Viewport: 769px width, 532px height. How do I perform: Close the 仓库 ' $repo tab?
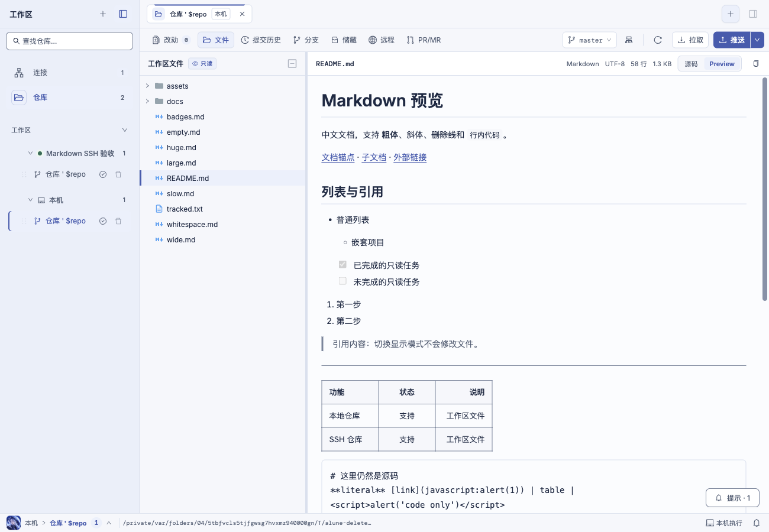[242, 14]
